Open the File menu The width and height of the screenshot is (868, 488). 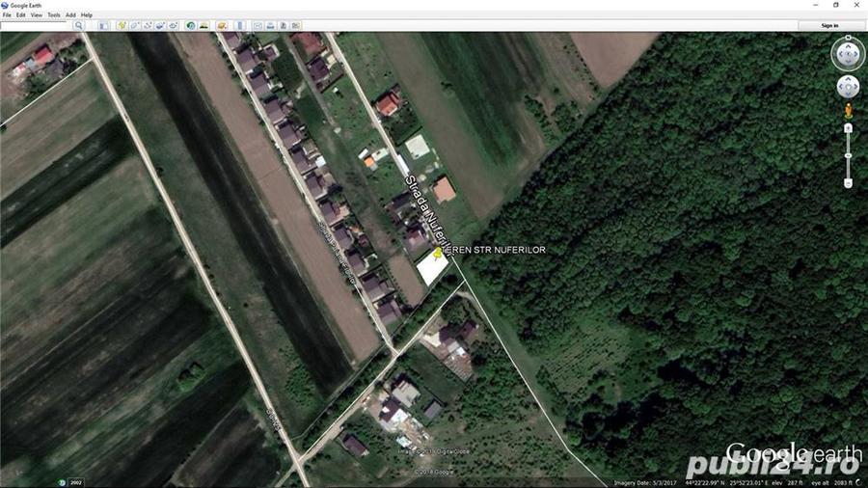(7, 14)
